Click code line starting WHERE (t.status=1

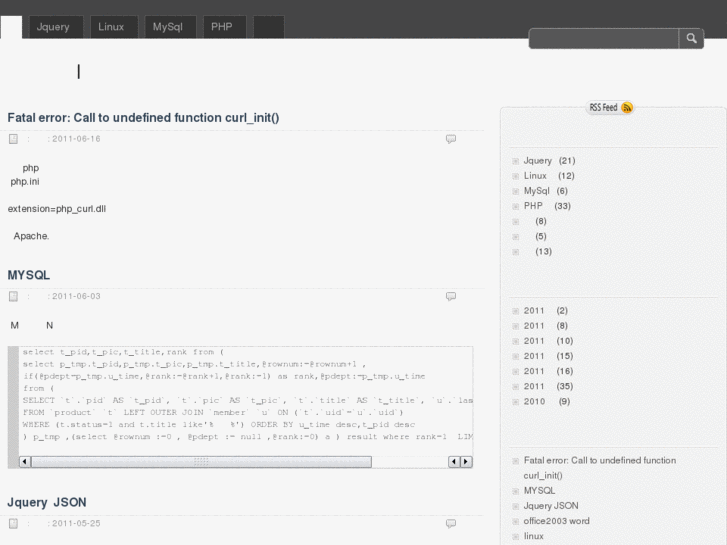[219, 424]
